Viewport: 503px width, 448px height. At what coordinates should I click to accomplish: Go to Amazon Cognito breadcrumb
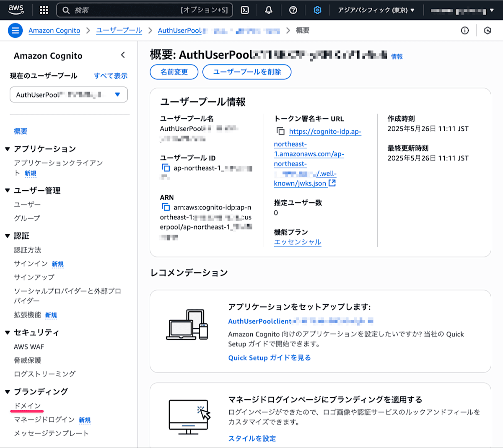(54, 30)
